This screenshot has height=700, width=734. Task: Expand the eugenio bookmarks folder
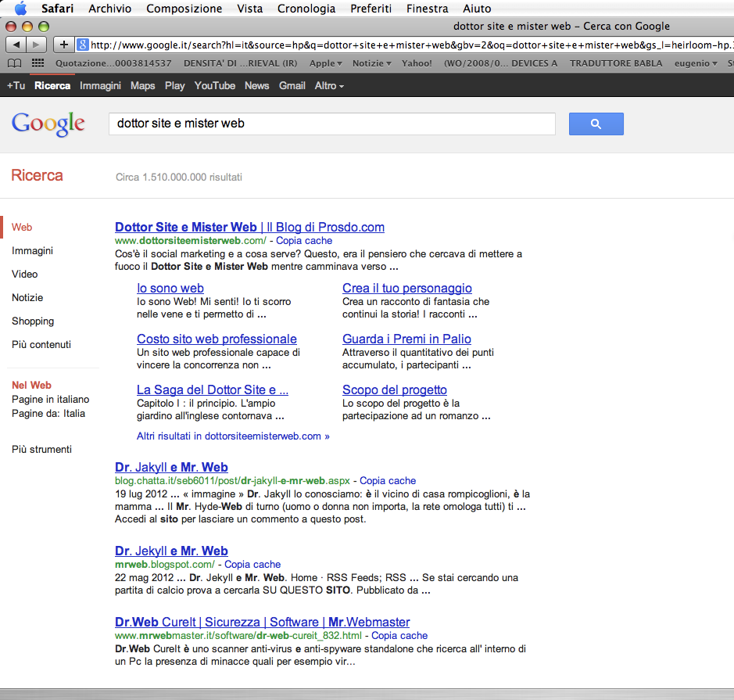696,63
